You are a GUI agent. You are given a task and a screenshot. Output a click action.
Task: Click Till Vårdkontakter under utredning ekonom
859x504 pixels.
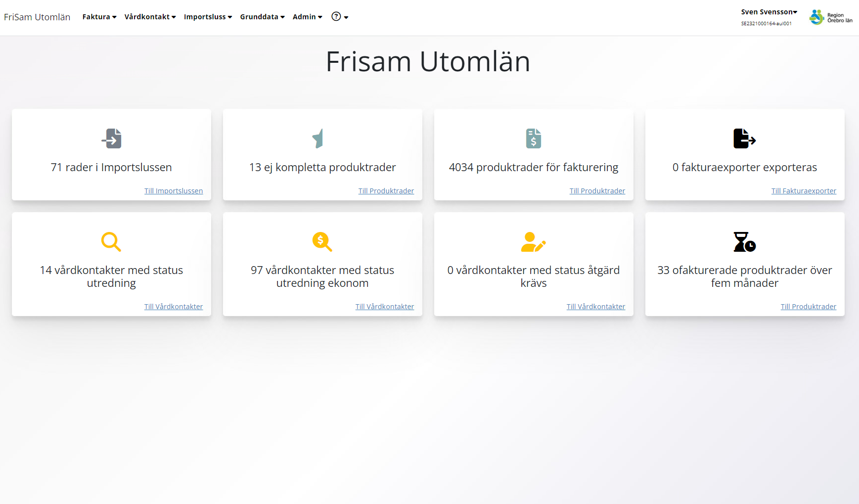pyautogui.click(x=384, y=307)
